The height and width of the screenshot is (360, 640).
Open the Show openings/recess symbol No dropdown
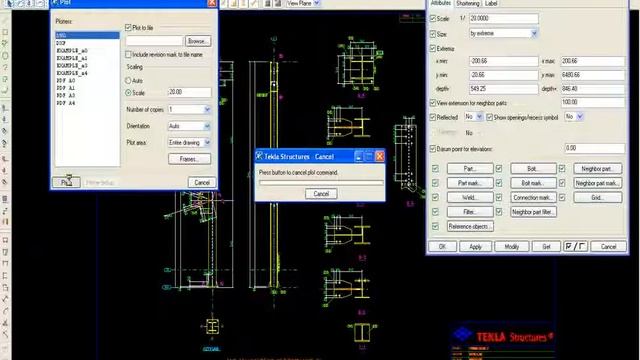coord(580,117)
